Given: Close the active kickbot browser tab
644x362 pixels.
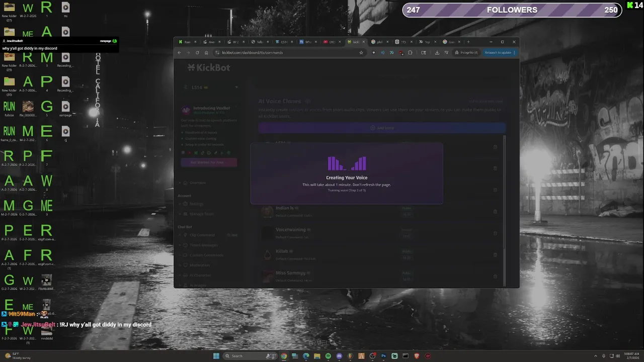Looking at the screenshot, I should click(x=364, y=42).
